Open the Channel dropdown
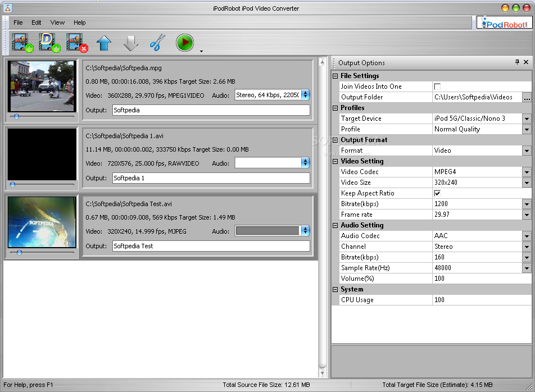The image size is (535, 392). [x=527, y=247]
